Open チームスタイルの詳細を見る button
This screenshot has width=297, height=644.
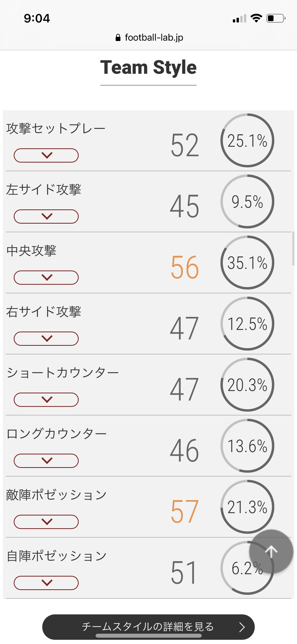click(x=148, y=627)
